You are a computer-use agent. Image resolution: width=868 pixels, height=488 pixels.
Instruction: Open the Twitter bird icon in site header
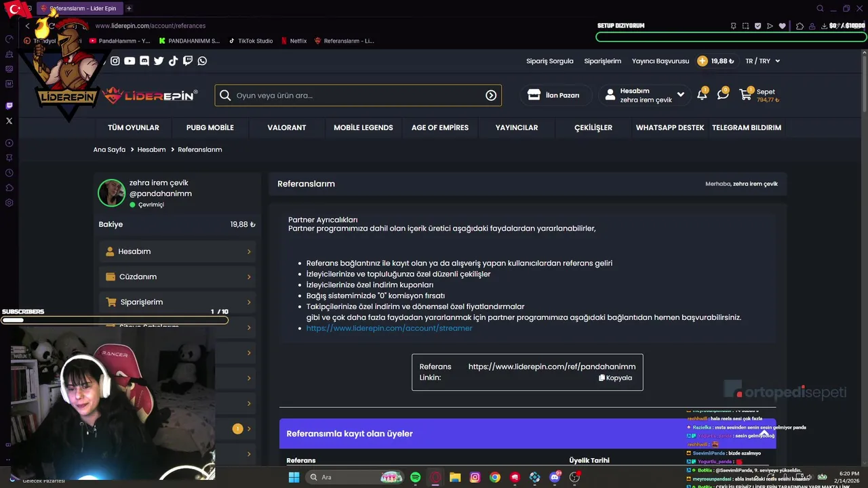(x=159, y=61)
